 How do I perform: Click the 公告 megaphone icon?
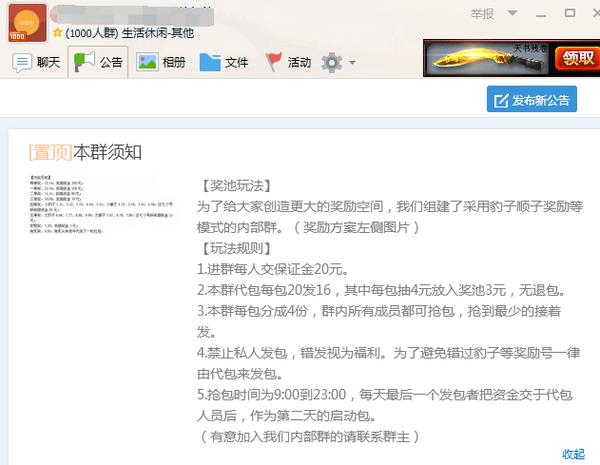pyautogui.click(x=84, y=62)
